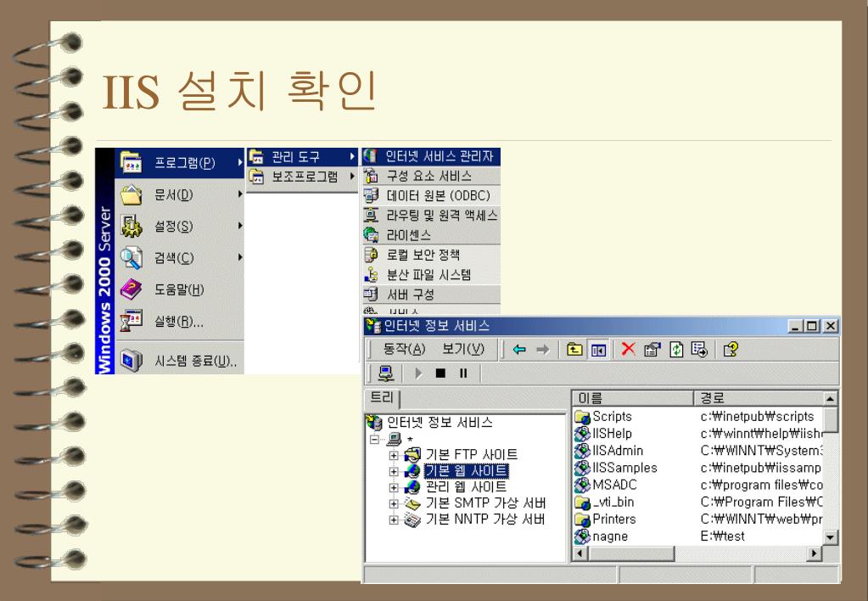This screenshot has width=868, height=601.
Task: Click the refresh toolbar icon
Action: click(676, 350)
